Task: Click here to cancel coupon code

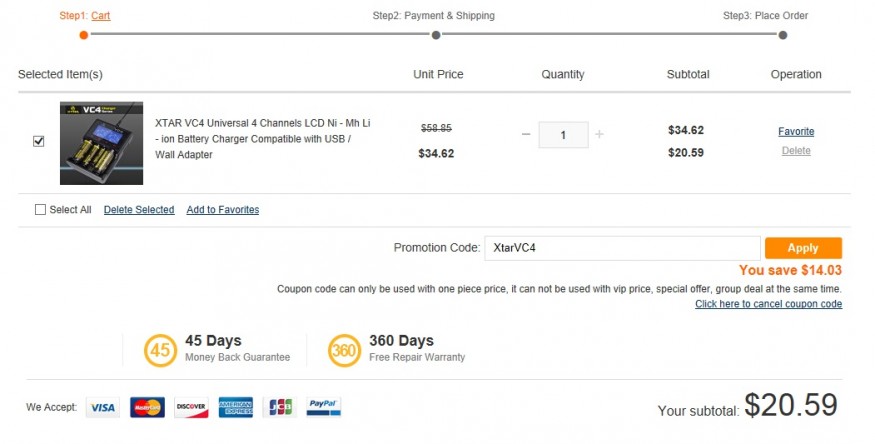Action: 768,304
